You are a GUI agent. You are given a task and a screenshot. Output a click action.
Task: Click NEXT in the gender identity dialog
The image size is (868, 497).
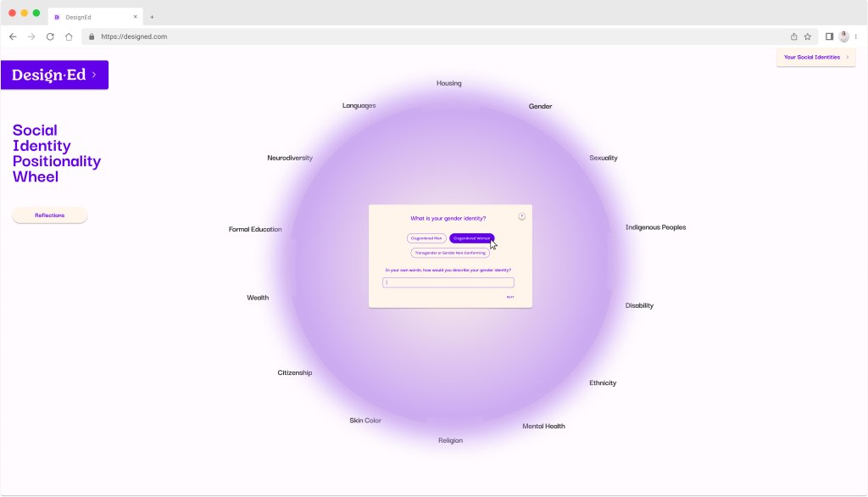tap(510, 297)
